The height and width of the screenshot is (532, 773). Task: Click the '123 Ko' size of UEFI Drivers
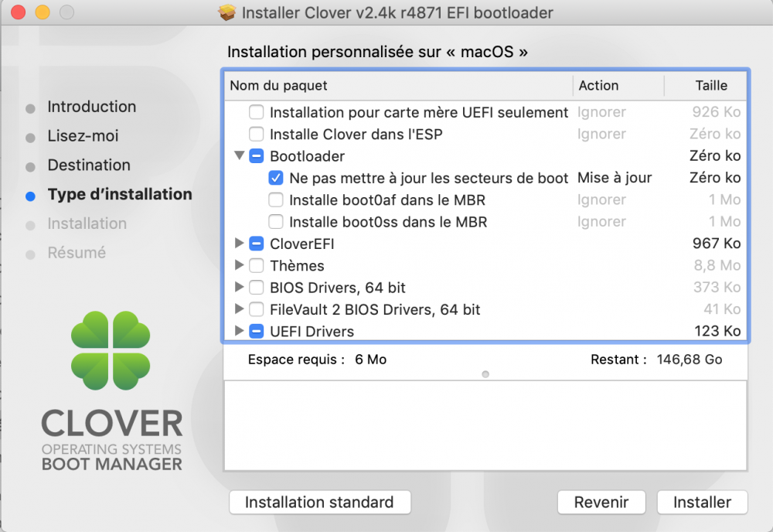pyautogui.click(x=717, y=331)
